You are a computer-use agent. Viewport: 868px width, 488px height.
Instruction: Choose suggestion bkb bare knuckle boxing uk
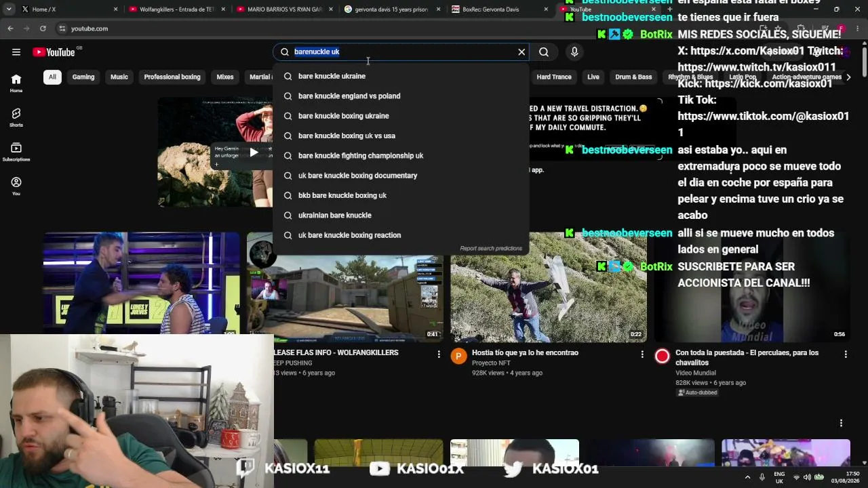pos(401,195)
